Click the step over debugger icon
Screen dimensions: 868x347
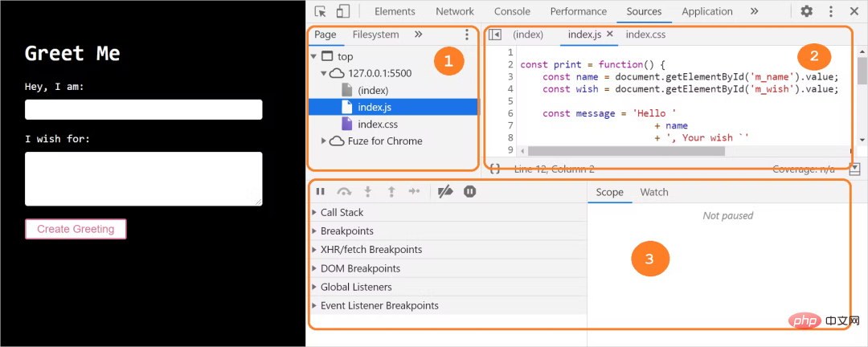(344, 191)
